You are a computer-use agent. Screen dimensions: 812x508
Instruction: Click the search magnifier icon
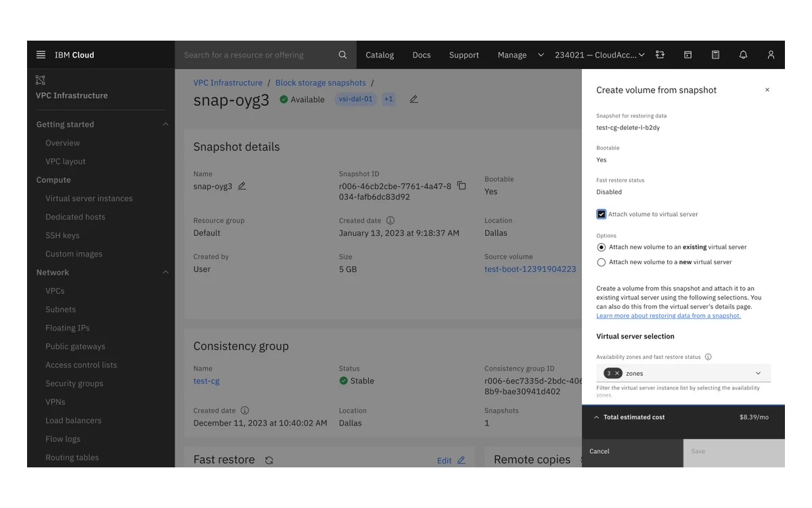pos(342,55)
